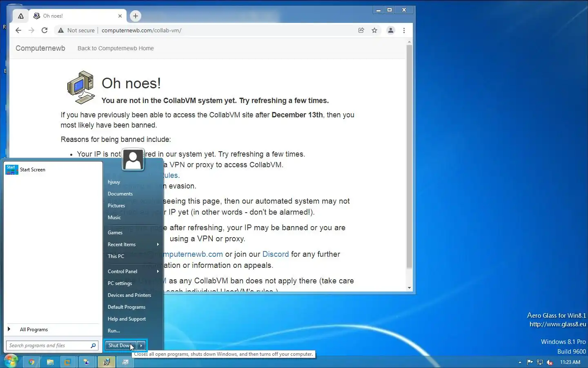Click the Shut Down button
Image resolution: width=588 pixels, height=368 pixels.
120,346
